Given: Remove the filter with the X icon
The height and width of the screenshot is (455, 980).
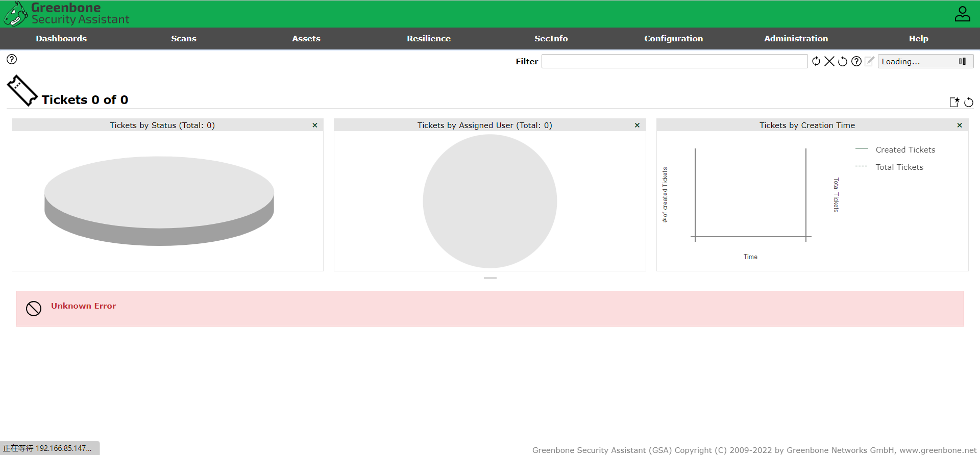Looking at the screenshot, I should click(829, 61).
